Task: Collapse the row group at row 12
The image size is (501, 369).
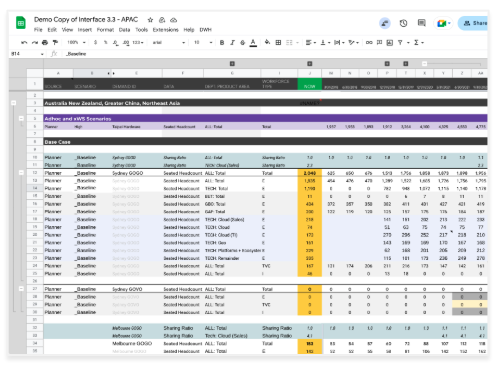Action: (x=21, y=173)
